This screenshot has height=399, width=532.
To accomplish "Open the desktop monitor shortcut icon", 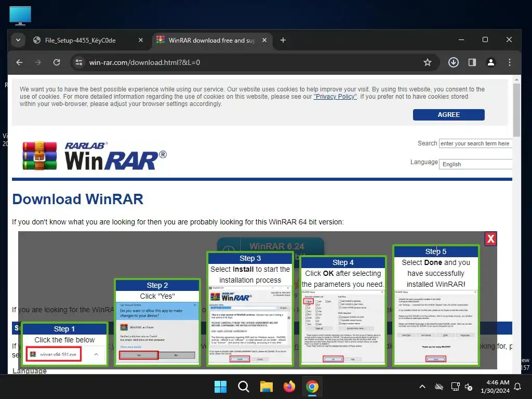I will (x=20, y=16).
